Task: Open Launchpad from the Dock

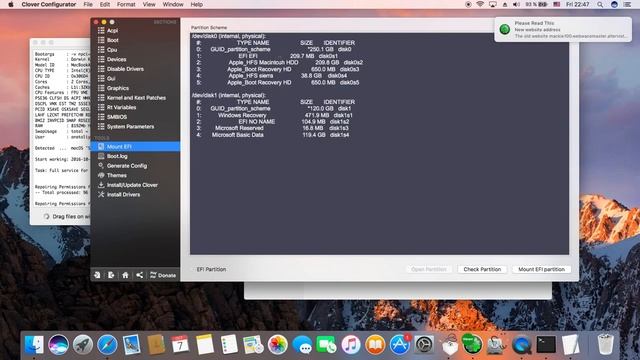Action: click(x=83, y=345)
